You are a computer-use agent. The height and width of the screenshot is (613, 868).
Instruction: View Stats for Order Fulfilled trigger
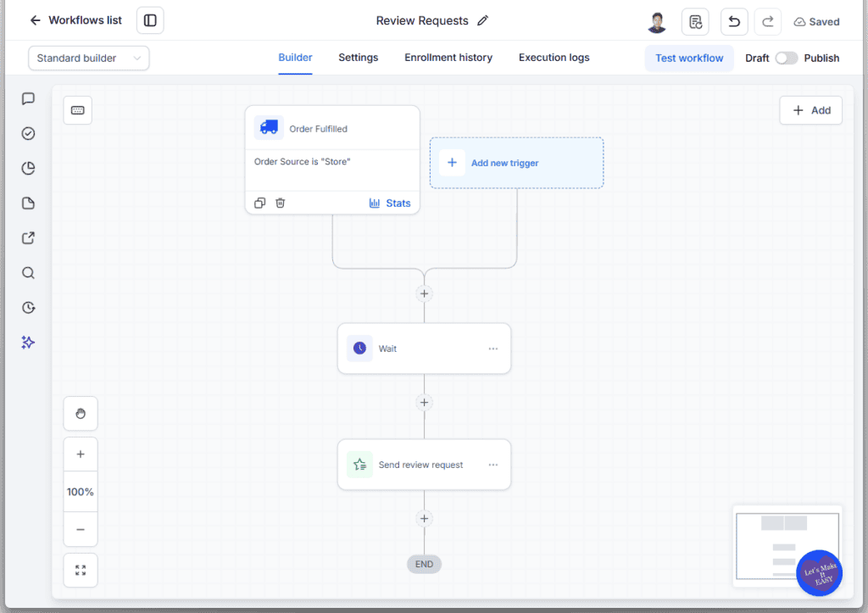(x=390, y=203)
